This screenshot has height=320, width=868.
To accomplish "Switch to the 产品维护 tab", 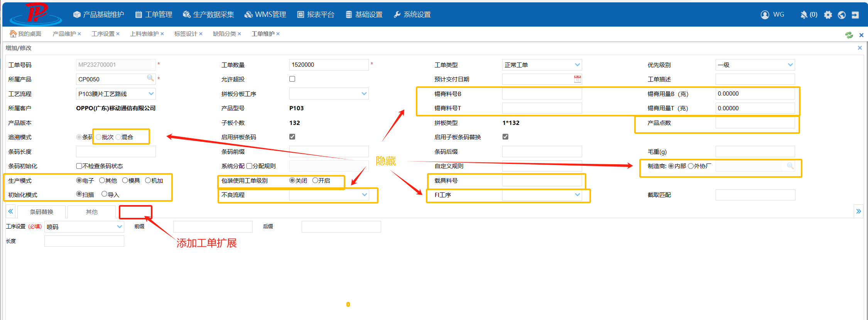I will point(64,34).
